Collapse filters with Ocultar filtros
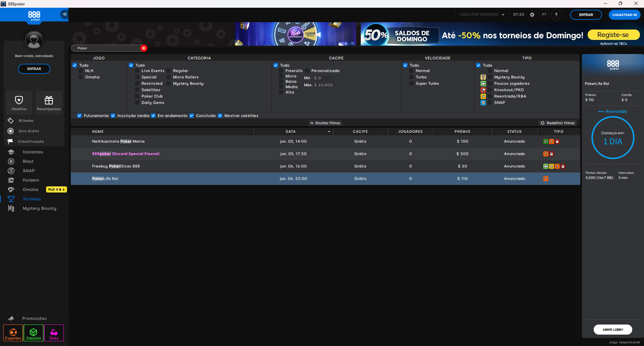The height and width of the screenshot is (346, 644). pyautogui.click(x=325, y=123)
